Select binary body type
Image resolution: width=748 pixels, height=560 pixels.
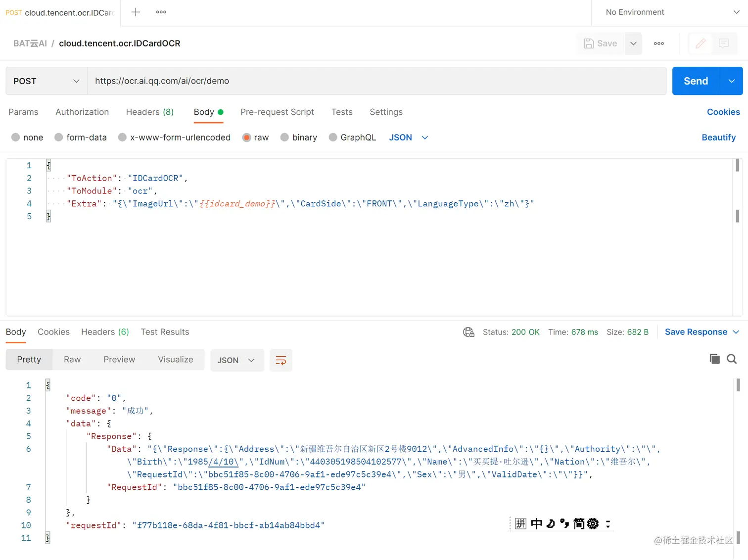coord(299,138)
